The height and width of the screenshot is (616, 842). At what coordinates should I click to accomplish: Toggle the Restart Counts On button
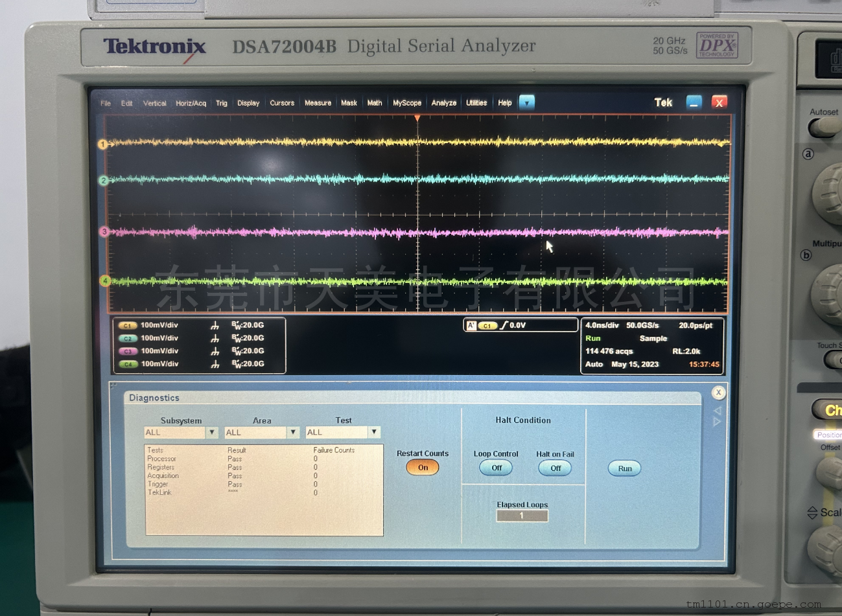coord(423,468)
